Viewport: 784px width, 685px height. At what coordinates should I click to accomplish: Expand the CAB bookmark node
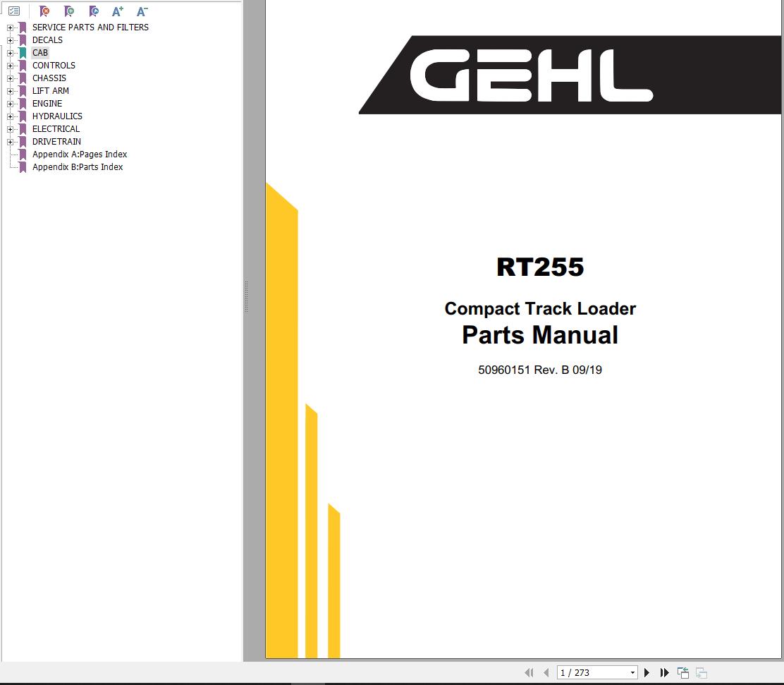pyautogui.click(x=10, y=53)
